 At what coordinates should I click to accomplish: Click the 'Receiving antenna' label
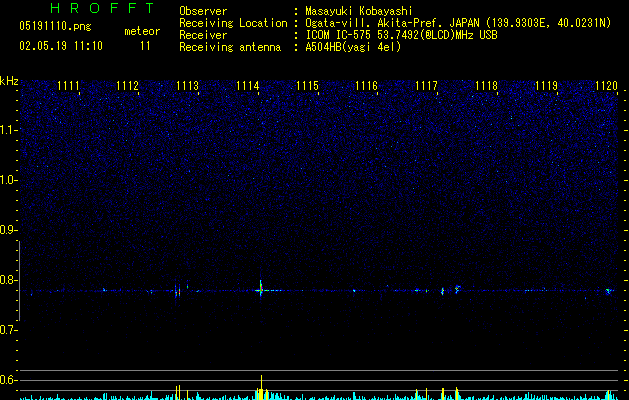click(x=230, y=47)
